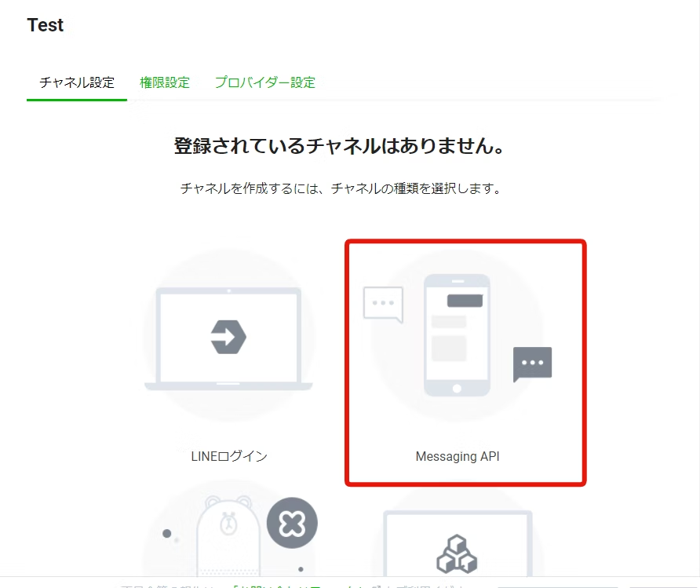Screen dimensions: 700x588
Task: Select the LINEログイン laptop icon
Action: (228, 338)
